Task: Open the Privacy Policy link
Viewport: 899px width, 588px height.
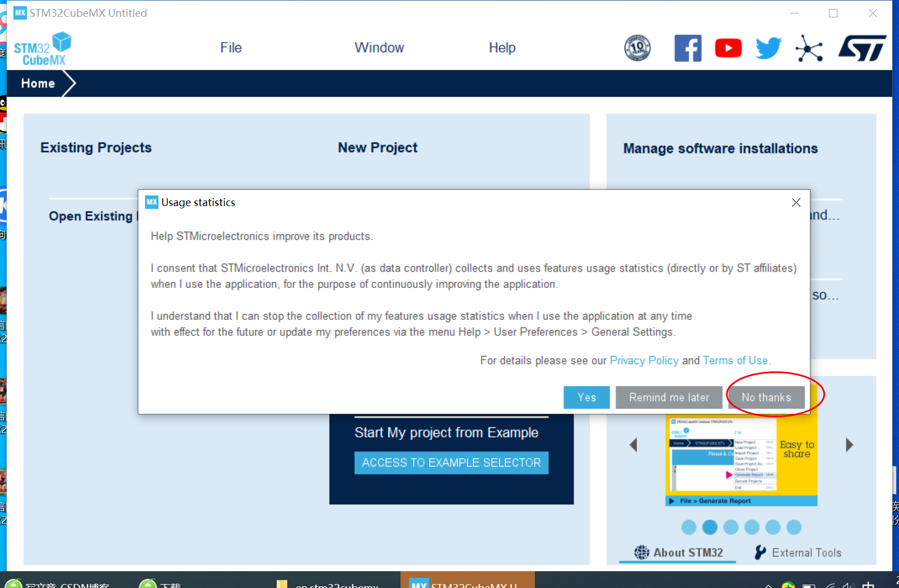Action: click(644, 361)
